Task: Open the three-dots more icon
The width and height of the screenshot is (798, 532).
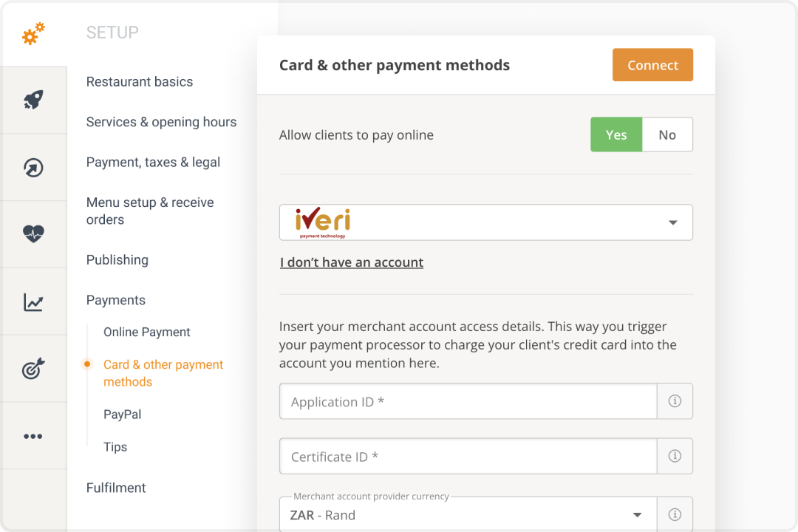Action: click(x=33, y=436)
